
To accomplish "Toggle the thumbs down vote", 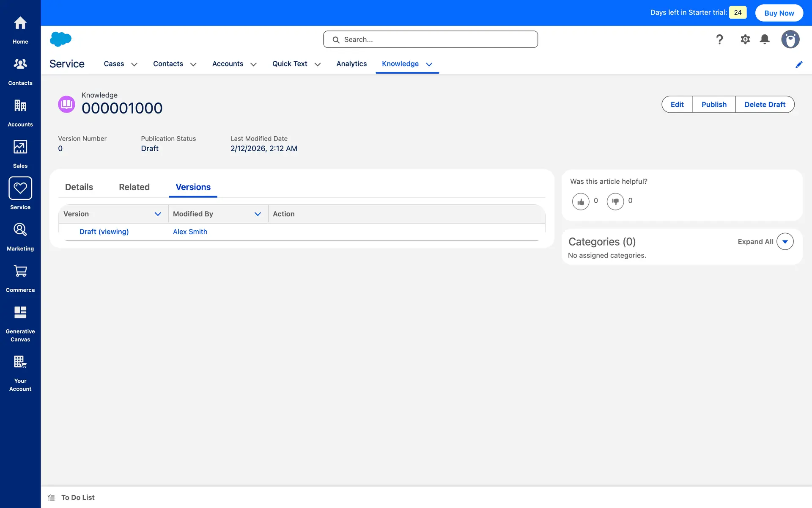I will (615, 202).
